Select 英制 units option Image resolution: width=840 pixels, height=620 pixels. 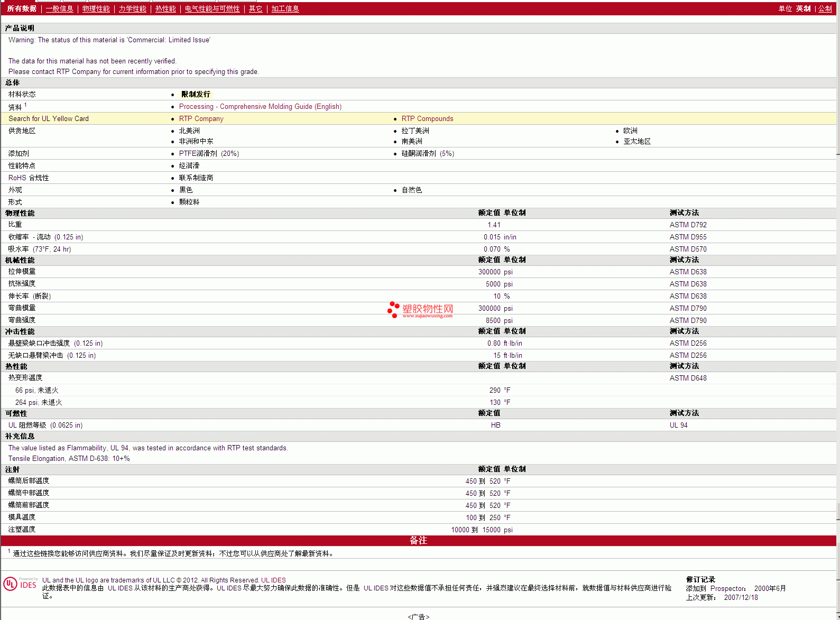point(803,8)
